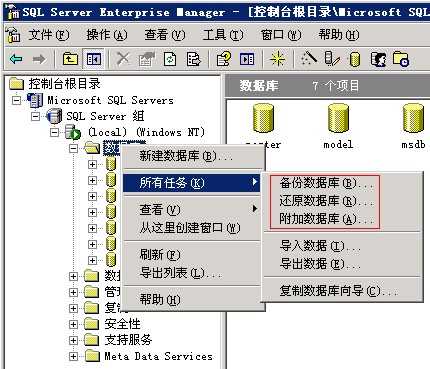Click the SQL Server group icon

tap(54, 116)
